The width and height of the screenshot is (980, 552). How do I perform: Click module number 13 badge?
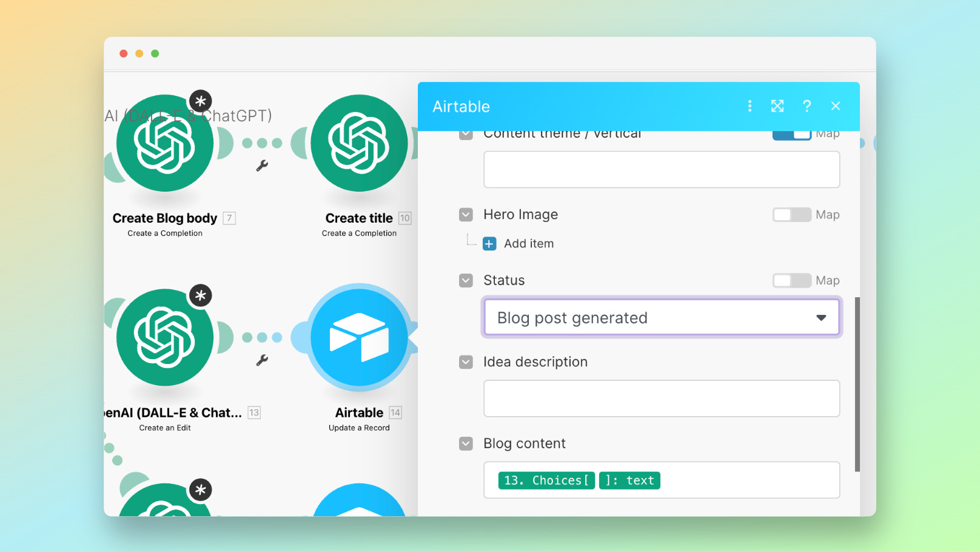coord(254,413)
